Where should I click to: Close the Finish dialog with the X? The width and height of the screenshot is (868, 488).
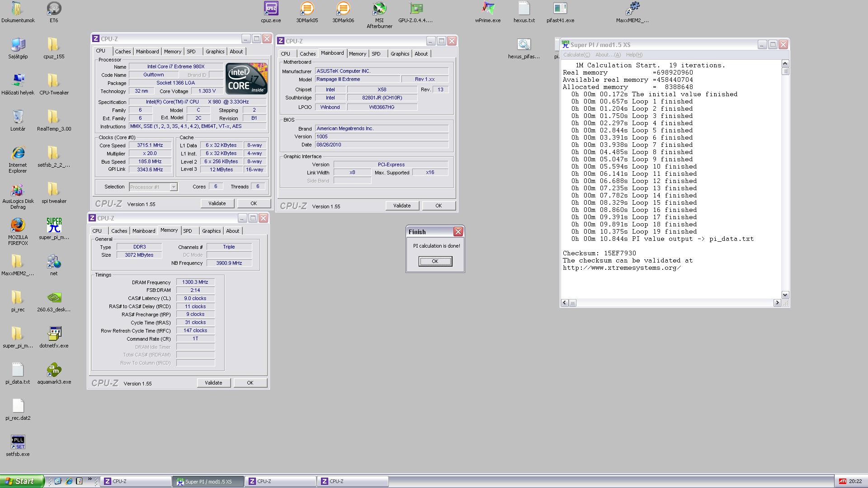click(x=458, y=231)
